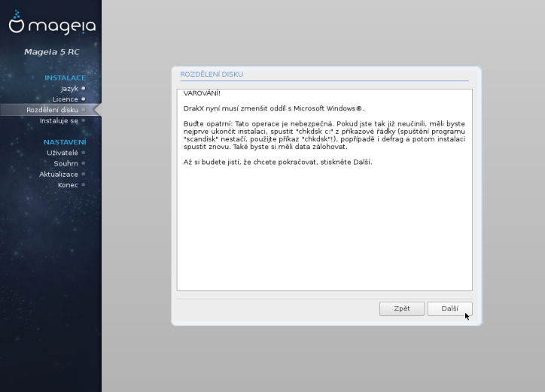This screenshot has height=392, width=545.
Task: Click the status bullet next to Licence
Action: pos(84,99)
